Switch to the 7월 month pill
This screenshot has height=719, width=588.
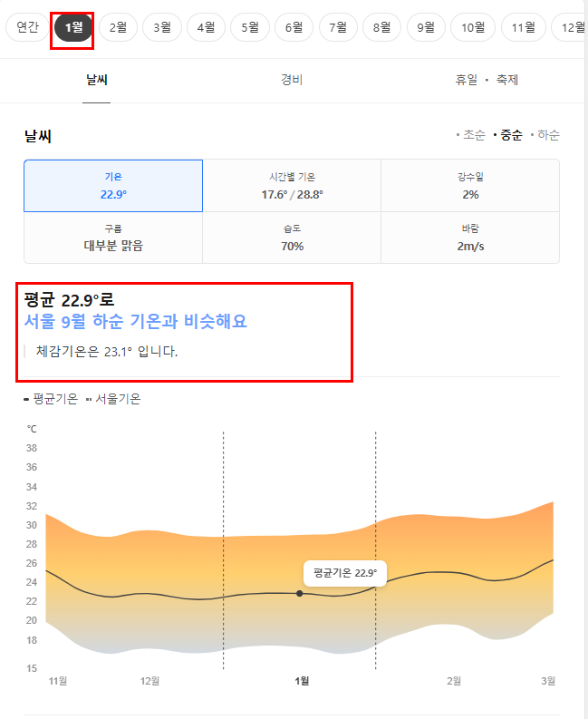pos(338,27)
